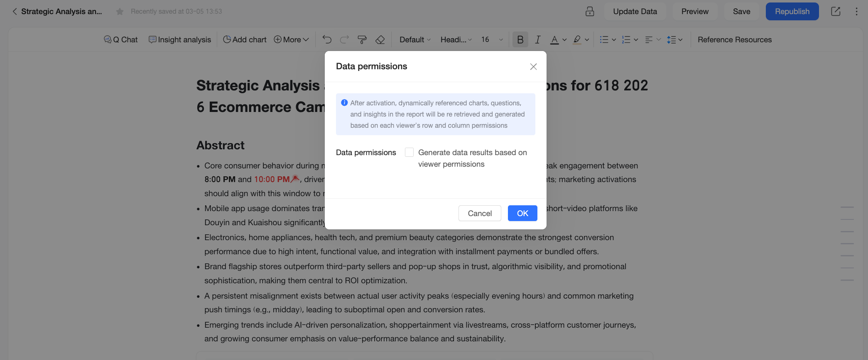Screen dimensions: 868x360
Task: Expand the More dropdown menu
Action: [x=291, y=39]
